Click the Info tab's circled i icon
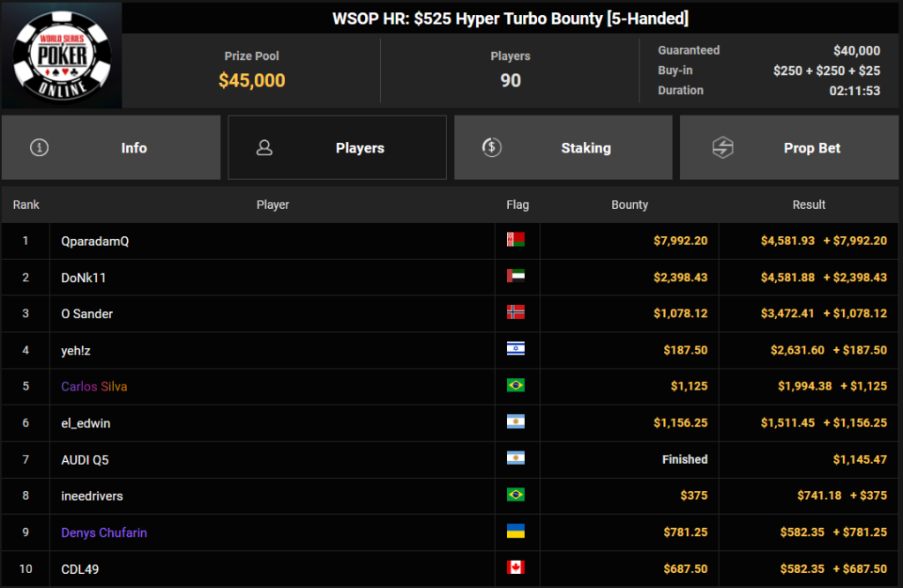 (x=39, y=147)
